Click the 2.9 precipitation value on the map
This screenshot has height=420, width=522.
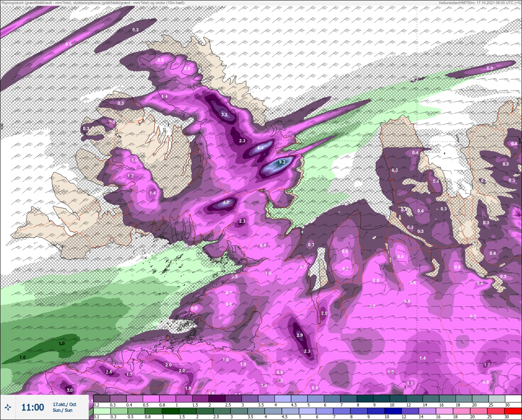click(300, 335)
